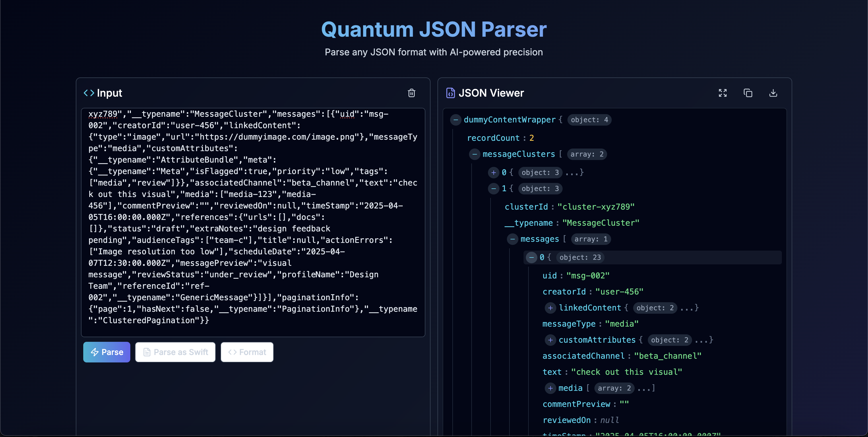The width and height of the screenshot is (868, 437).
Task: Collapse messageClusters item 1
Action: [493, 189]
